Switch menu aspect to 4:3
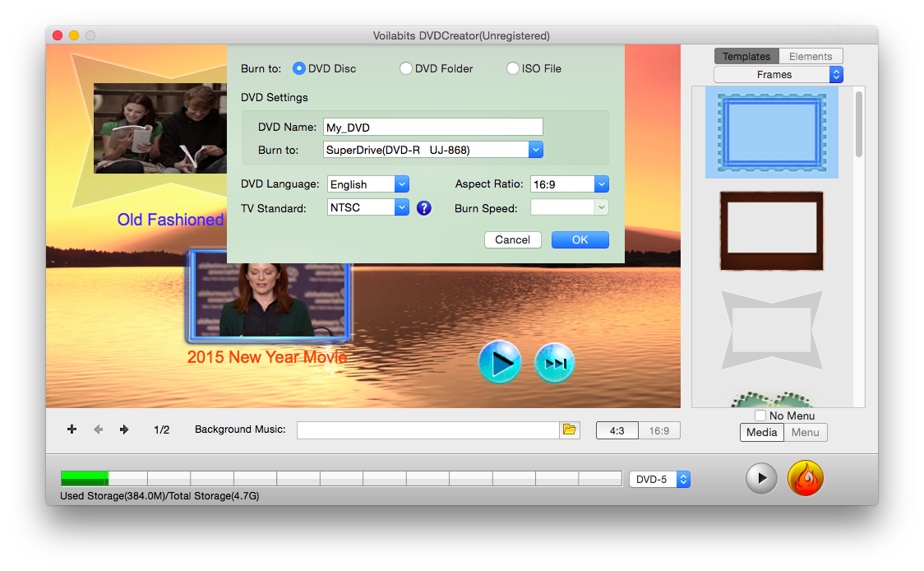This screenshot has width=924, height=571. coord(617,430)
